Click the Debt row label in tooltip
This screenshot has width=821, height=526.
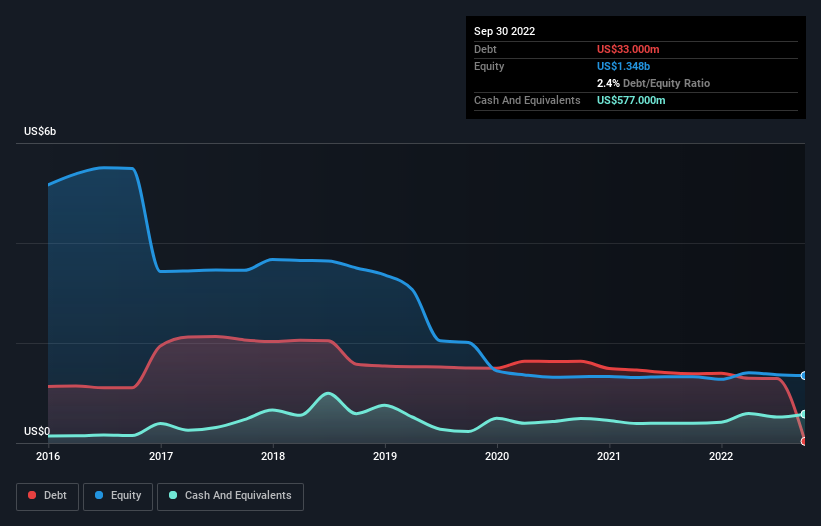(485, 49)
